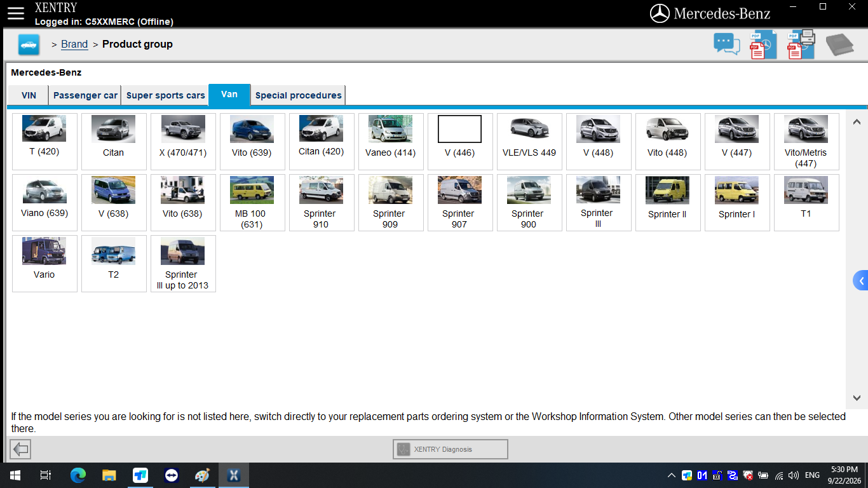Go back to Brand in the breadcrumb
Viewport: 868px width, 488px height.
(x=74, y=44)
